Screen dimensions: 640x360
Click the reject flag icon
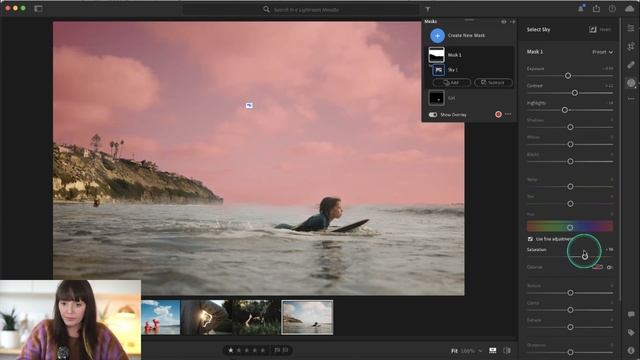click(285, 350)
